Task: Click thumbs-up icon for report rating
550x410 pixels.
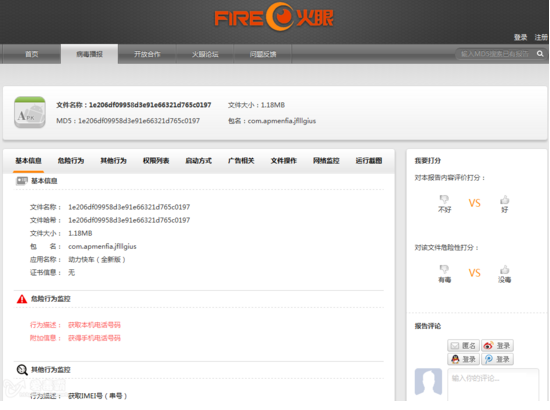Action: pyautogui.click(x=504, y=200)
